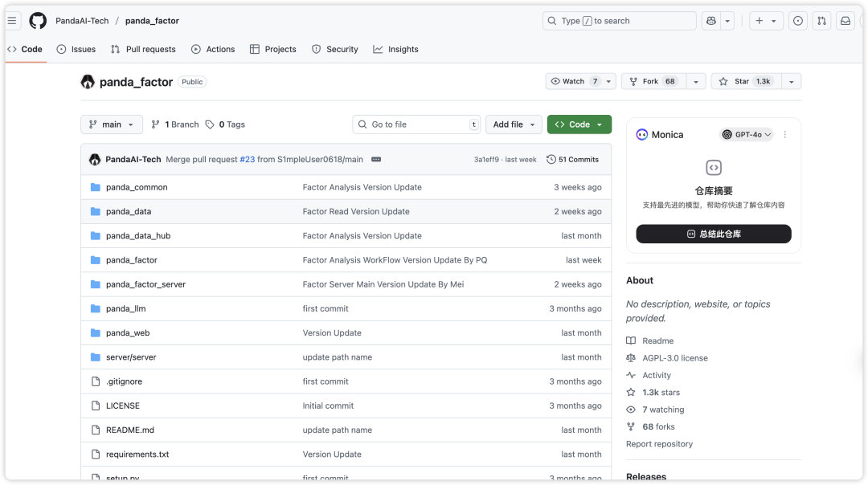Open the star lists dropdown arrow
The image size is (868, 485).
[791, 81]
